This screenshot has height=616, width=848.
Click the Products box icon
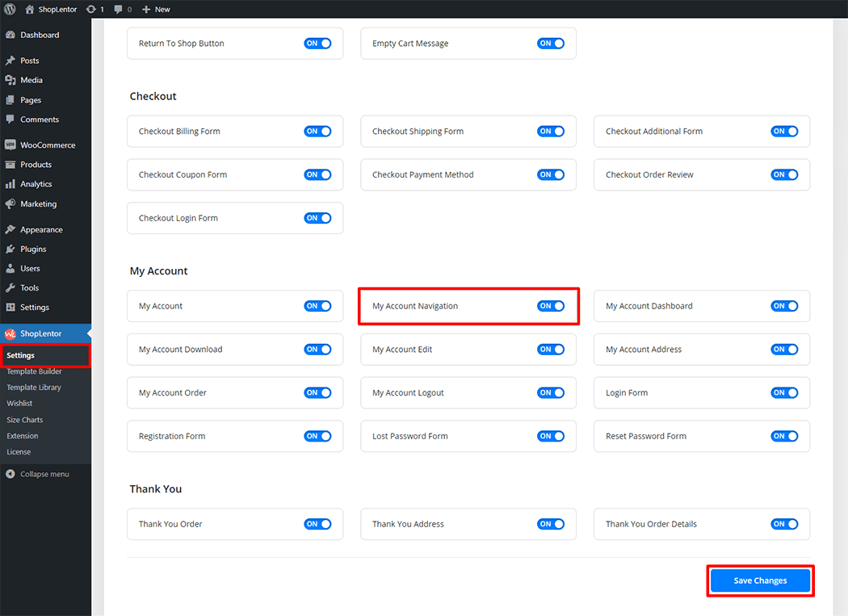[10, 165]
